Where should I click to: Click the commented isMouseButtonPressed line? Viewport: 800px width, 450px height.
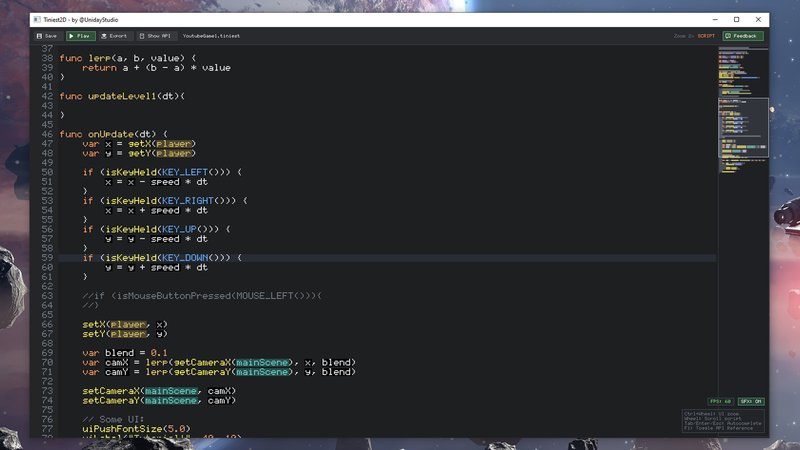pos(202,296)
